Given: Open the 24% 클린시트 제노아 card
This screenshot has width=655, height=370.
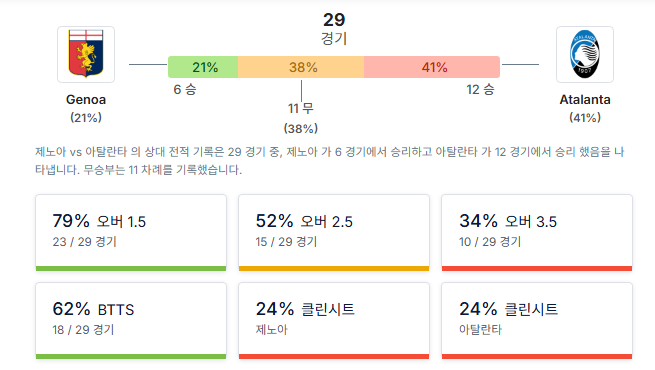Looking at the screenshot, I should (334, 321).
